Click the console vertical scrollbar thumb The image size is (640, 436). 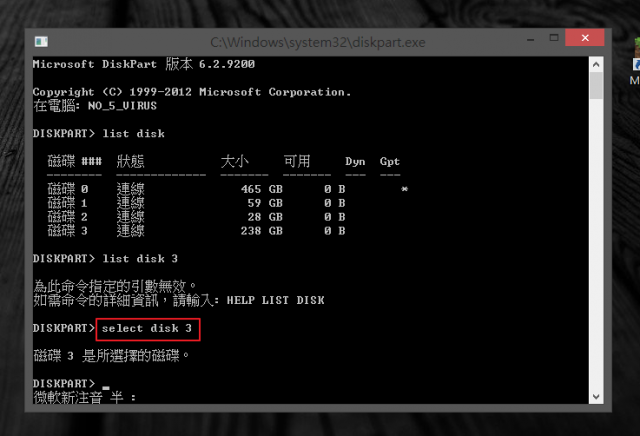point(596,85)
